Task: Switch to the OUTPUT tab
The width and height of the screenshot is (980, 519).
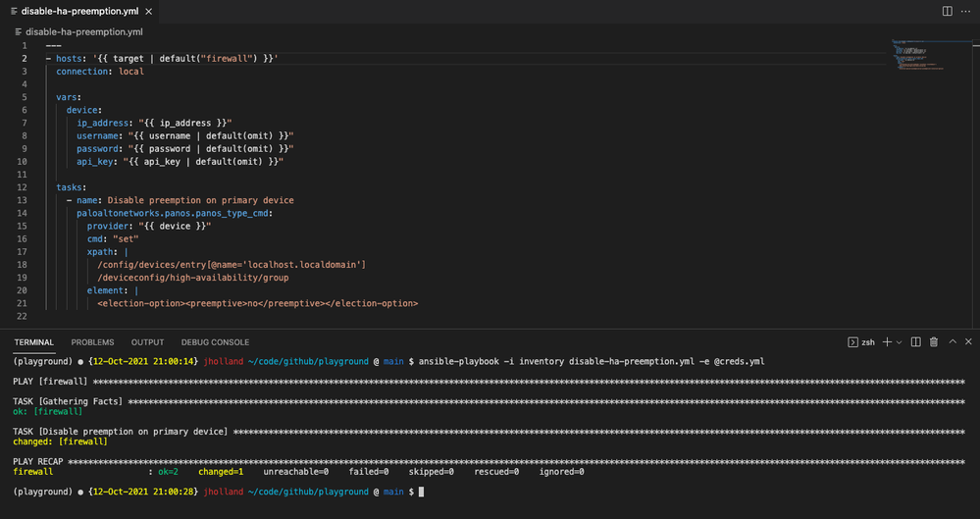Action: click(147, 342)
